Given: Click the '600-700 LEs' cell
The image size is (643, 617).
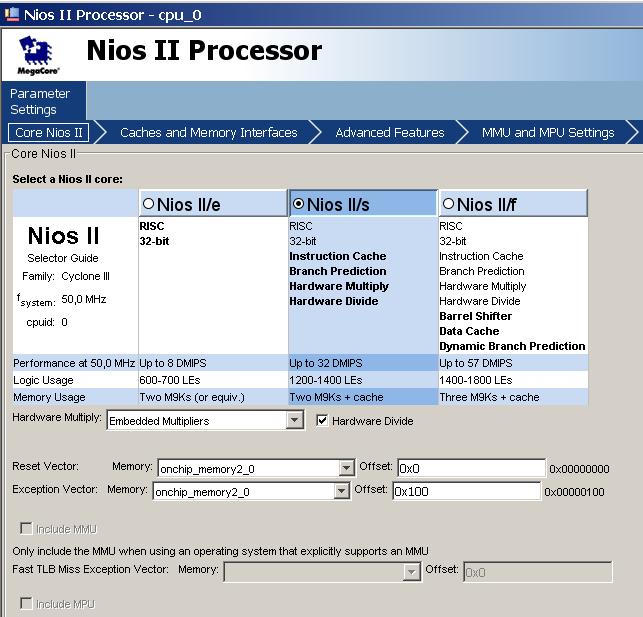Looking at the screenshot, I should [x=213, y=380].
